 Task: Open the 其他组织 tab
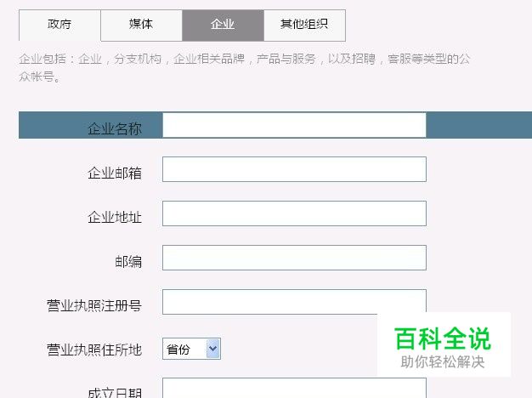(x=305, y=26)
